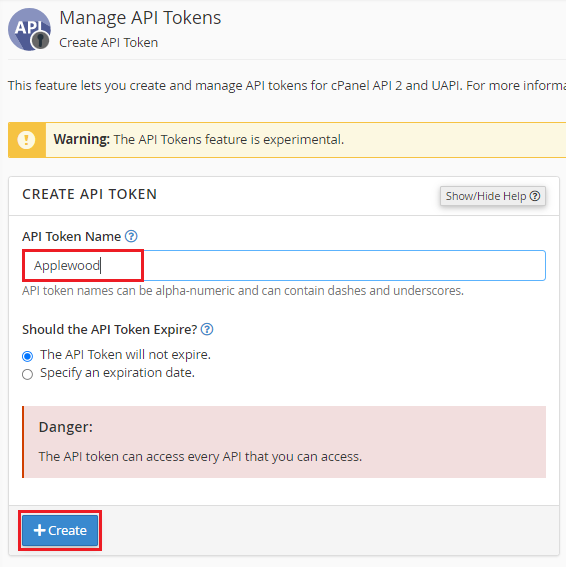Click the feature description paragraph text
This screenshot has height=567, width=566.
click(x=287, y=86)
